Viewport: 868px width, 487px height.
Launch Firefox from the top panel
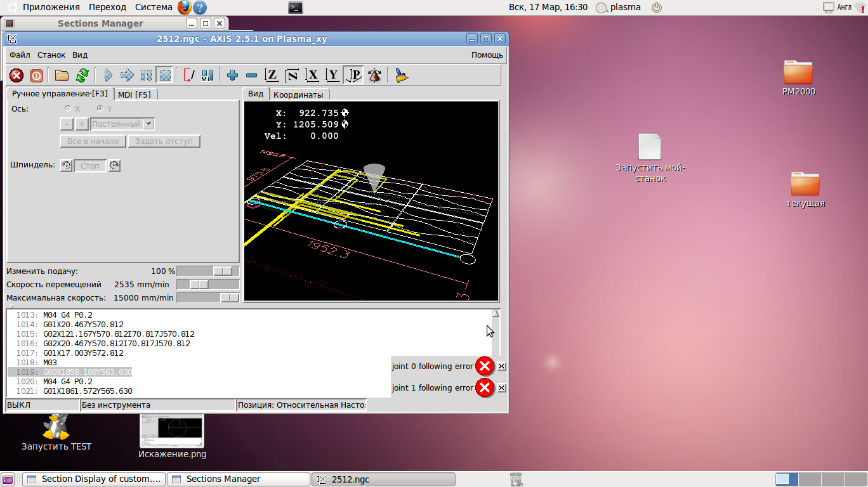(x=184, y=8)
